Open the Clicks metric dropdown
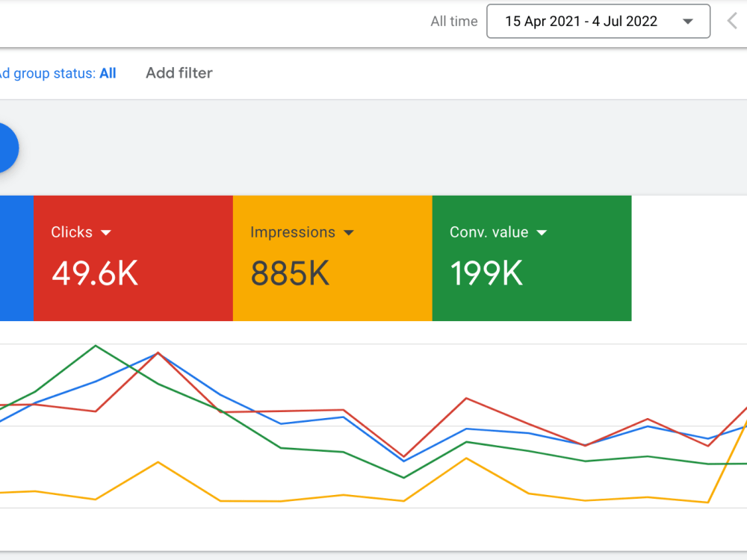 (81, 232)
